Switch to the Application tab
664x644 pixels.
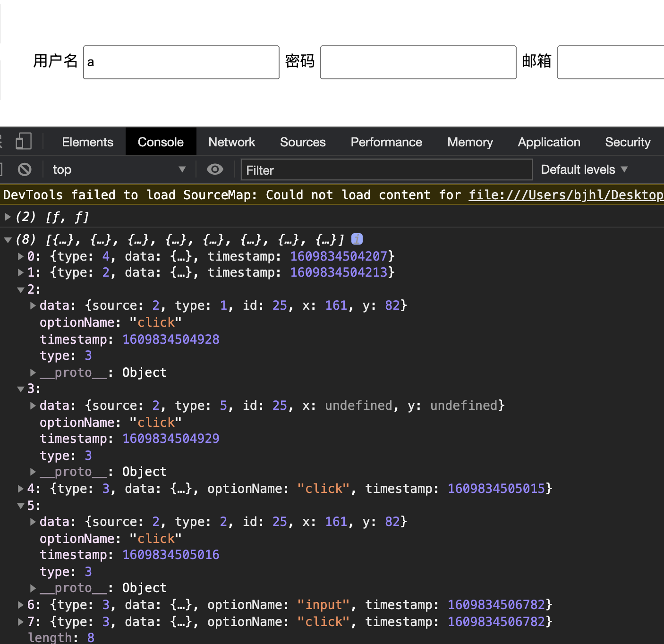[549, 142]
